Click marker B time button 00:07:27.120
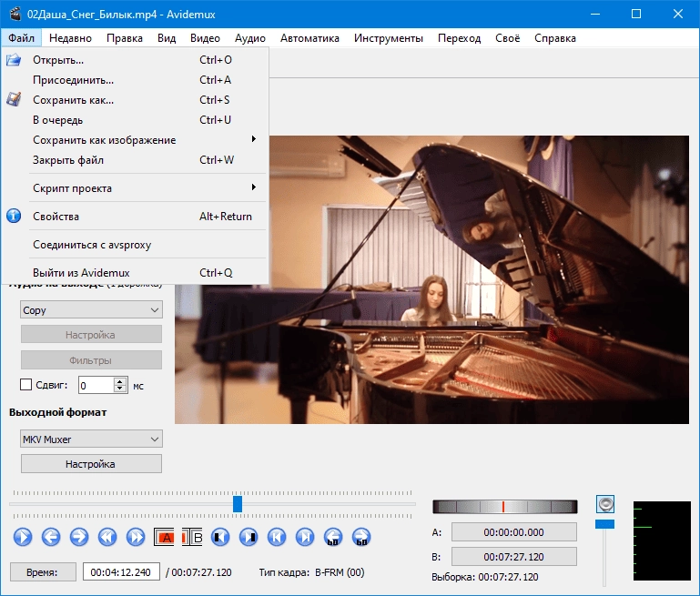Screen dimensions: 700x596 click(513, 557)
